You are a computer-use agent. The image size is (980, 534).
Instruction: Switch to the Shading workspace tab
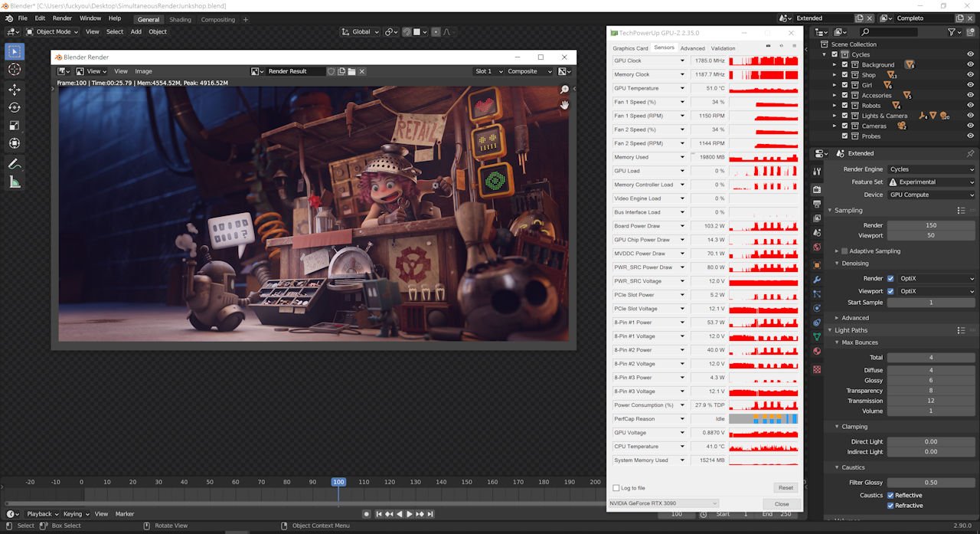pos(181,20)
